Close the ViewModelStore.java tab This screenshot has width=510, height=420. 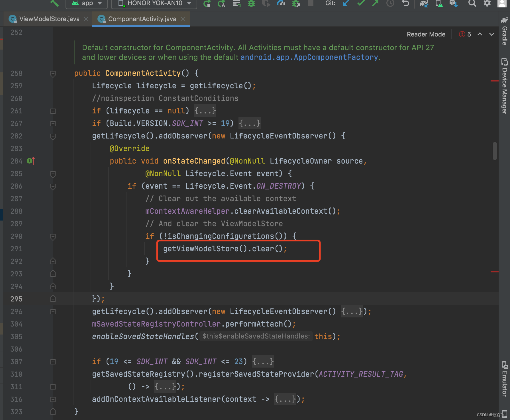coord(86,19)
